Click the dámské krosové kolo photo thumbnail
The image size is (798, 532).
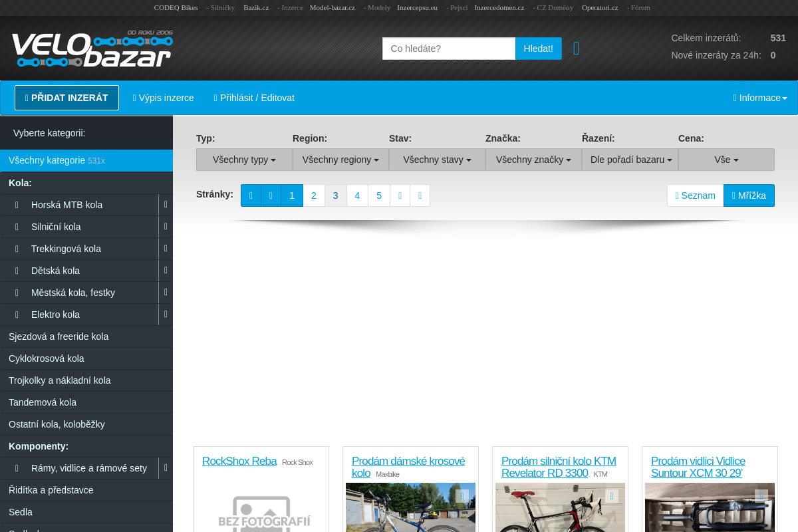pyautogui.click(x=410, y=507)
